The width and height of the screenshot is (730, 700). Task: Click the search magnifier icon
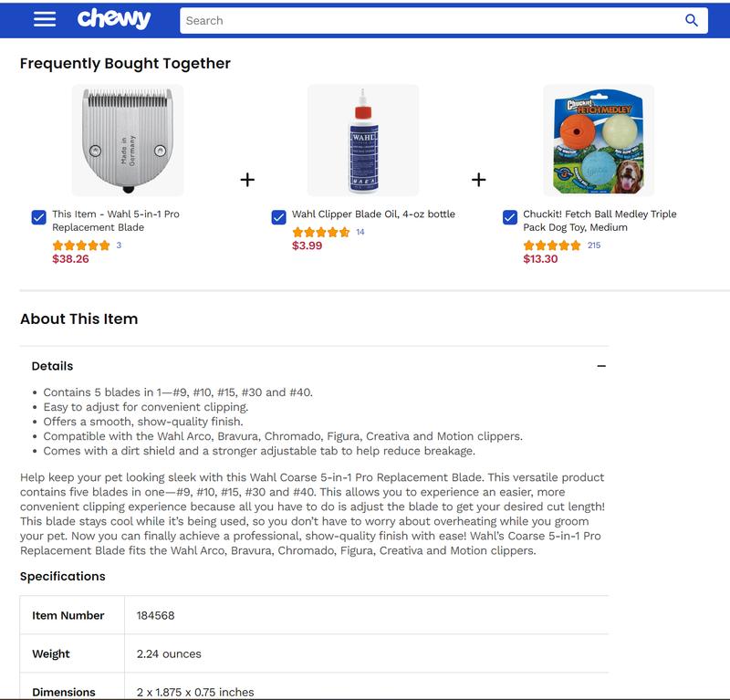(691, 20)
